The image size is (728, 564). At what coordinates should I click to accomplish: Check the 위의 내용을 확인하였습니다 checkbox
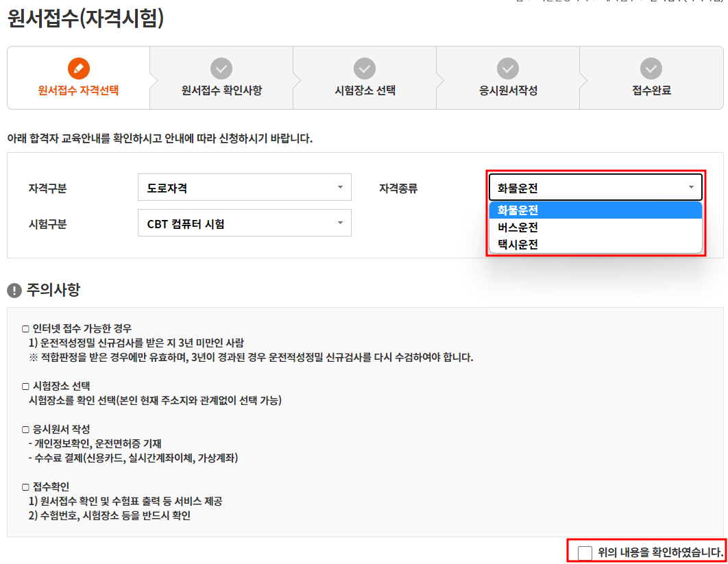pos(584,554)
